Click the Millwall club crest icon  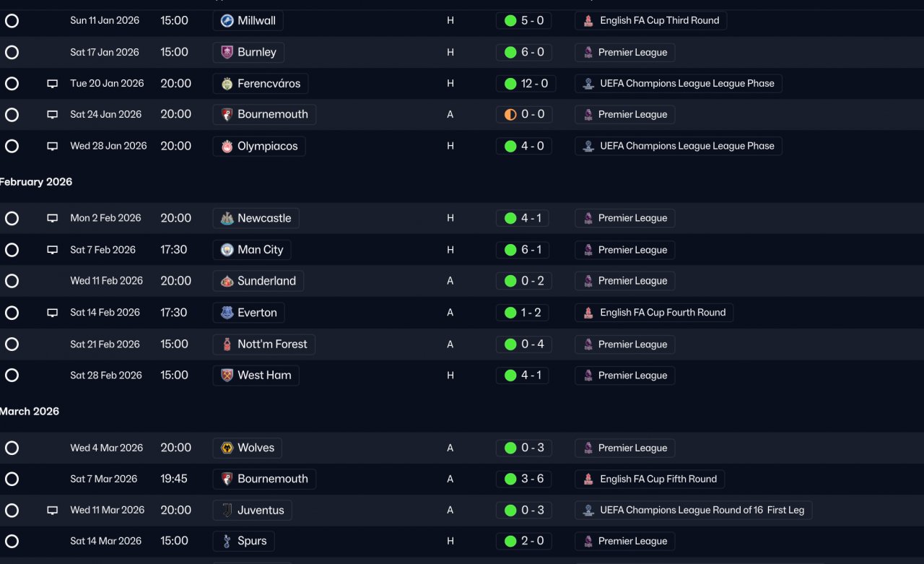tap(227, 21)
